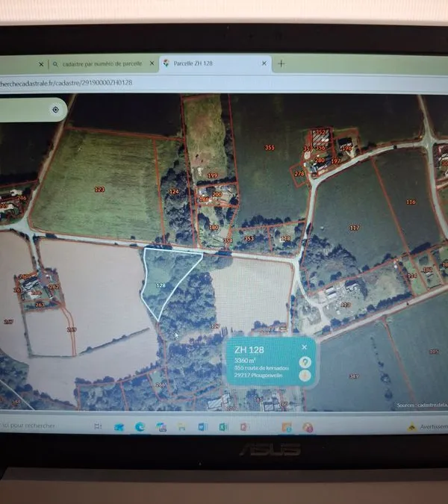Viewport: 448px width, 504px height.
Task: Launch PowerPoint from the taskbar
Action: (x=244, y=427)
